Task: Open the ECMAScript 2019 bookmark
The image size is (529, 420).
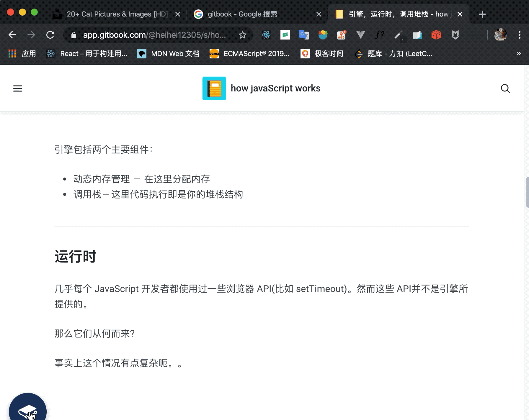Action: 249,54
